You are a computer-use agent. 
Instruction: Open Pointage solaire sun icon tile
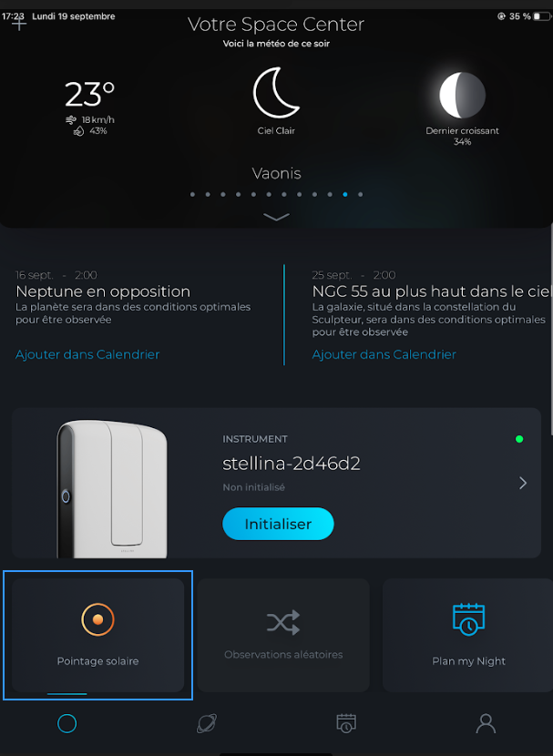(97, 619)
